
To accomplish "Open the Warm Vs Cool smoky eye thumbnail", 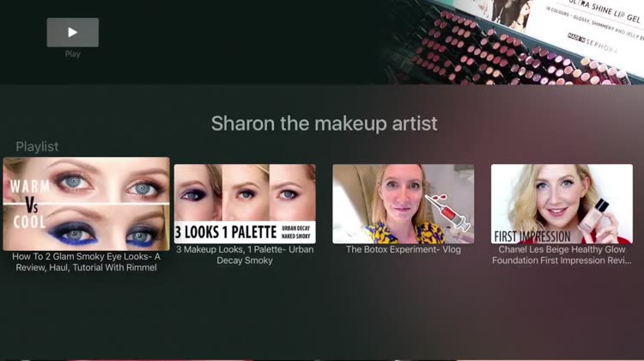I will 86,204.
